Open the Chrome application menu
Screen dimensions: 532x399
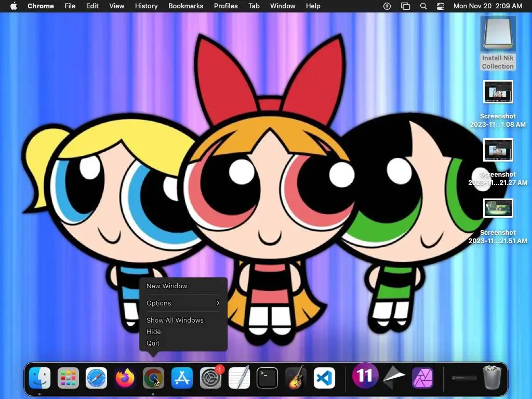pos(41,6)
